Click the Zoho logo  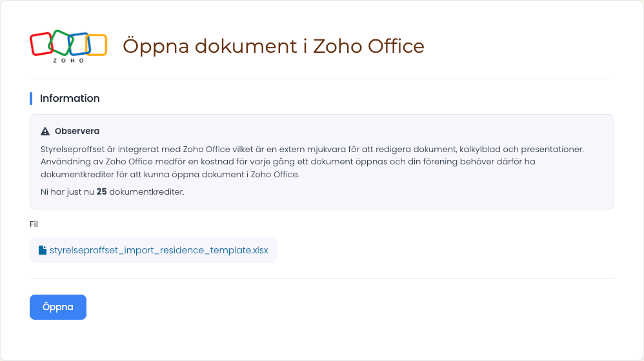click(68, 46)
